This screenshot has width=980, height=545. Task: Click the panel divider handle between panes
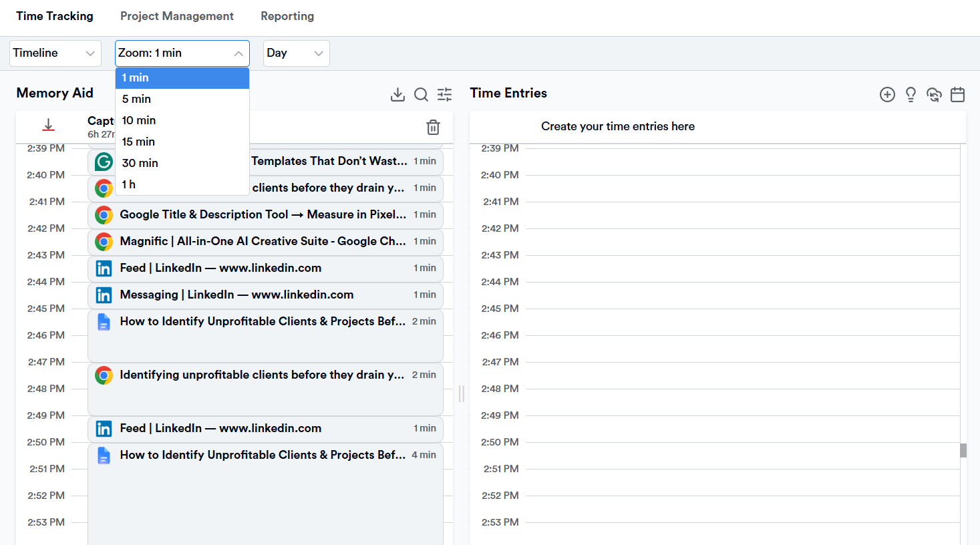click(461, 394)
